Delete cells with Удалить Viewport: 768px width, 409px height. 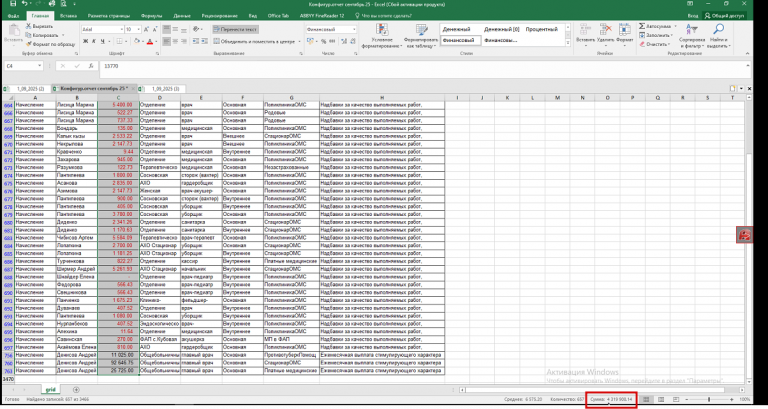click(606, 36)
